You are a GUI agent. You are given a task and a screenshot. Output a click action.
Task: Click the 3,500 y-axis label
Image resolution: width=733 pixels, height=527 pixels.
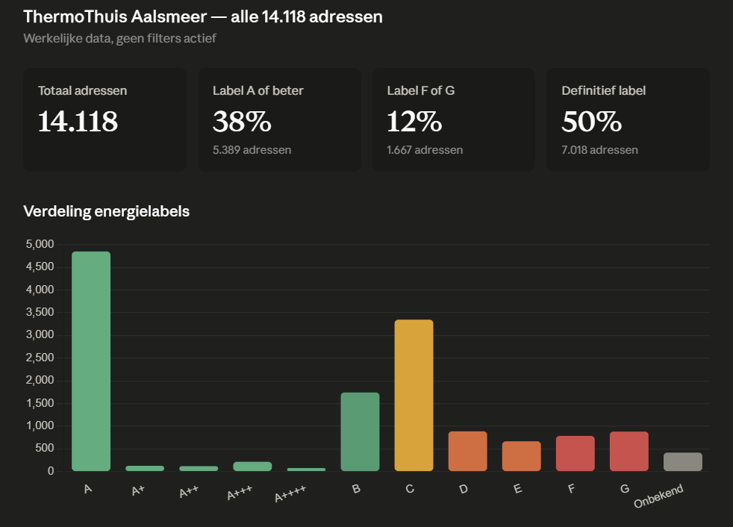click(40, 312)
